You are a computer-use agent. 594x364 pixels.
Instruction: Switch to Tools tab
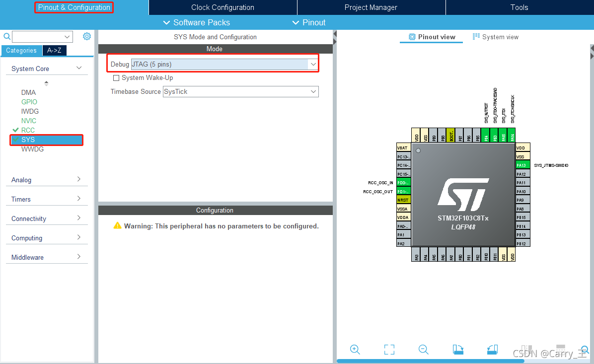click(x=520, y=7)
